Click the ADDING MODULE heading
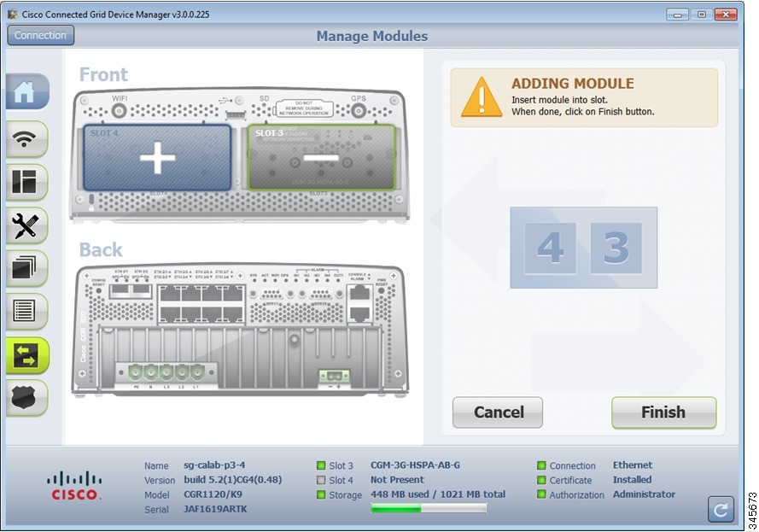The height and width of the screenshot is (532, 759). pyautogui.click(x=573, y=84)
